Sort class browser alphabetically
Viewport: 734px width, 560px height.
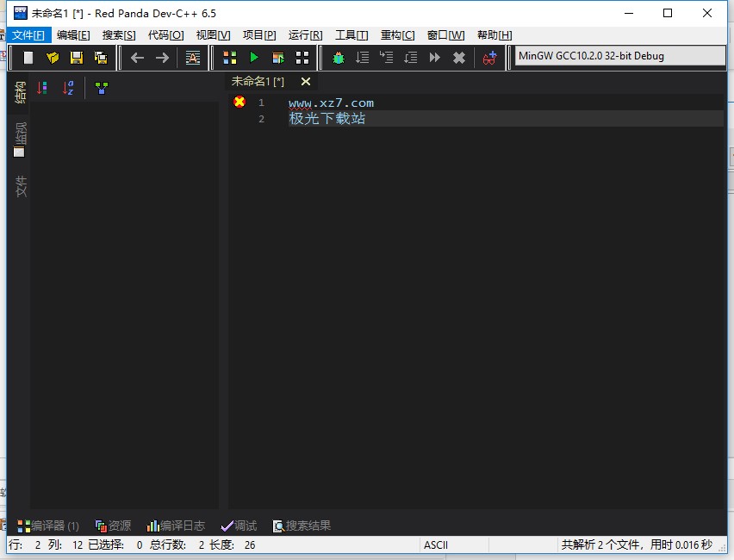[69, 87]
